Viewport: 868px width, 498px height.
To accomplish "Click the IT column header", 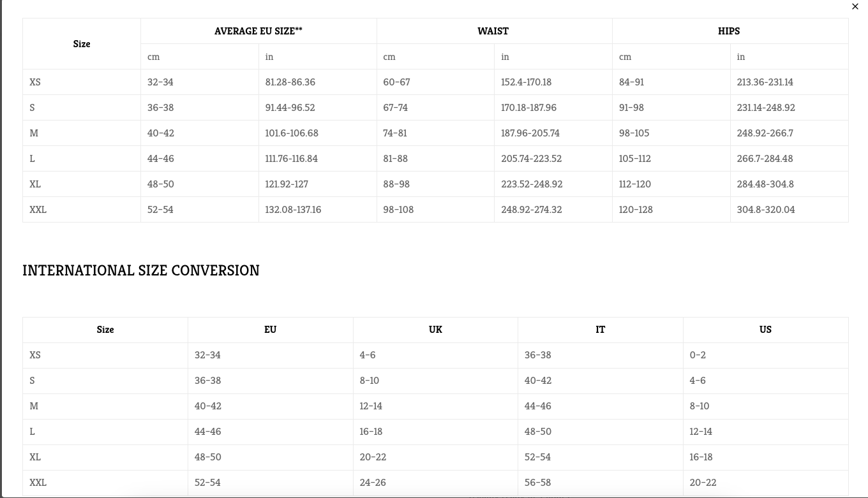I will tap(600, 330).
